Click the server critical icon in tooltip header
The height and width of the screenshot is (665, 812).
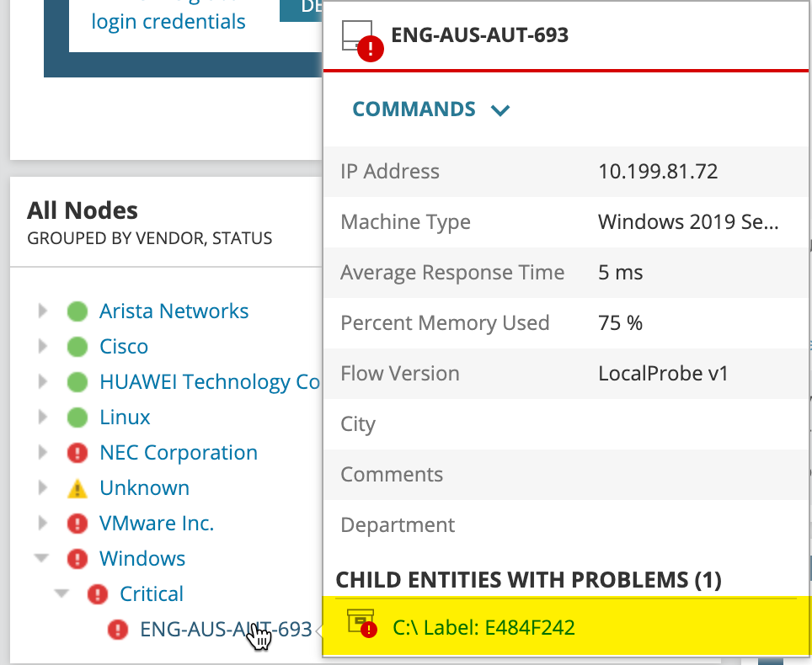(x=361, y=40)
